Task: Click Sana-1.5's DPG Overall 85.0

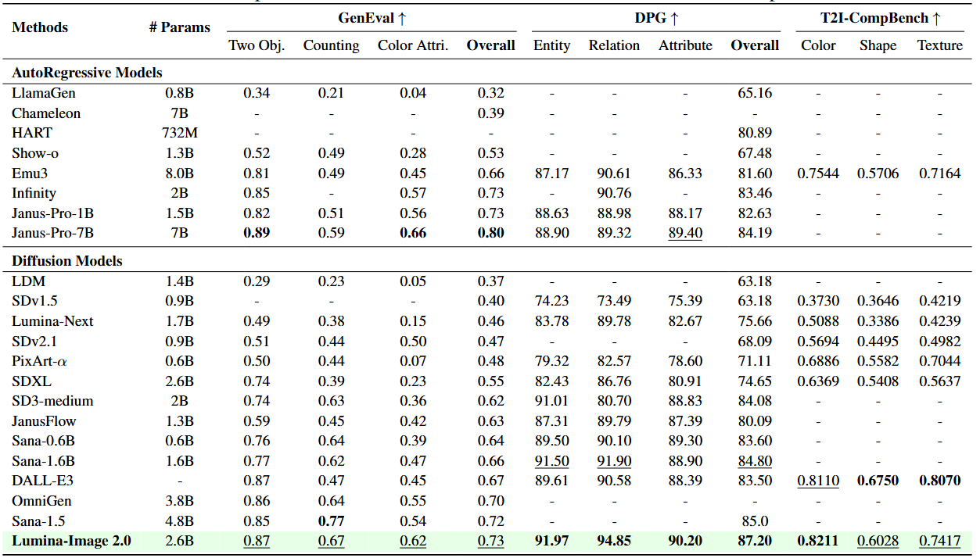Action: [x=755, y=521]
